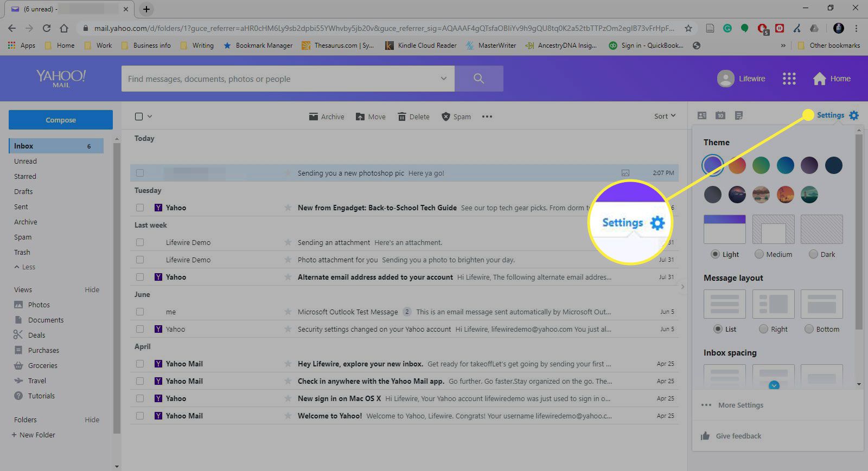Image resolution: width=868 pixels, height=471 pixels.
Task: Click the Give feedback thumbs-up icon
Action: 705,436
